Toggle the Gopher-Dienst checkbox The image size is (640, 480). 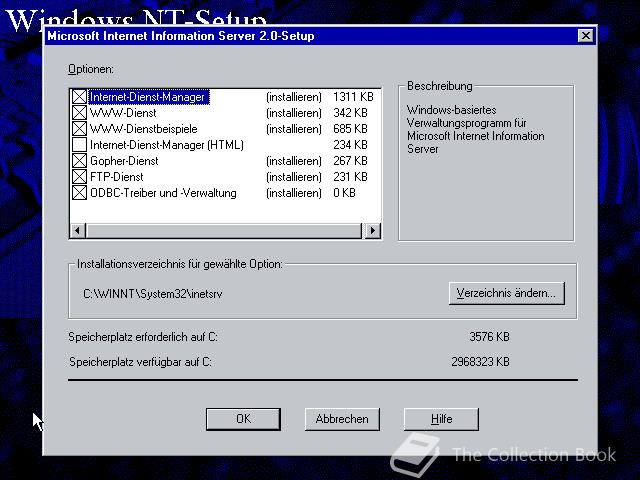(x=79, y=161)
